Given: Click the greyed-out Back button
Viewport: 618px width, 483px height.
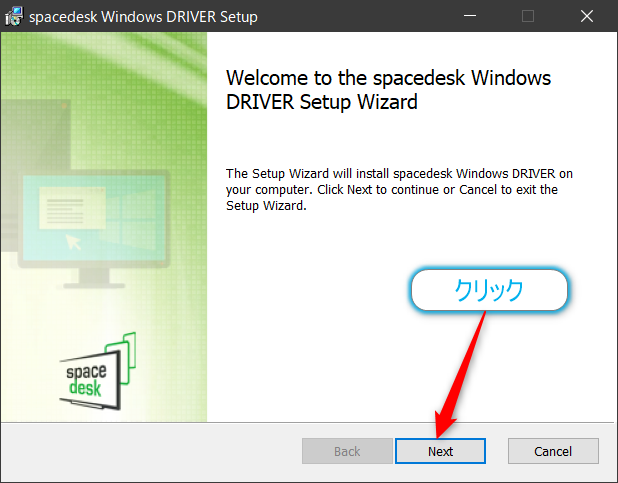Looking at the screenshot, I should tap(347, 451).
